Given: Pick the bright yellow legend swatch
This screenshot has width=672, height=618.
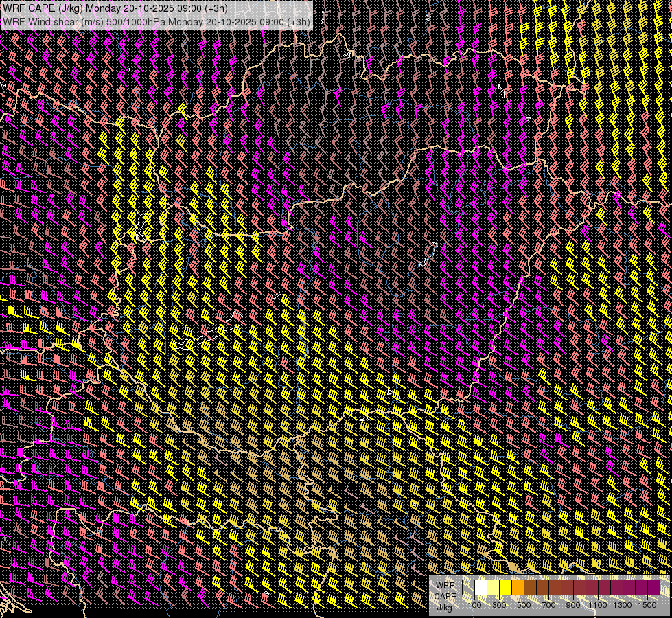Looking at the screenshot, I should click(x=505, y=588).
